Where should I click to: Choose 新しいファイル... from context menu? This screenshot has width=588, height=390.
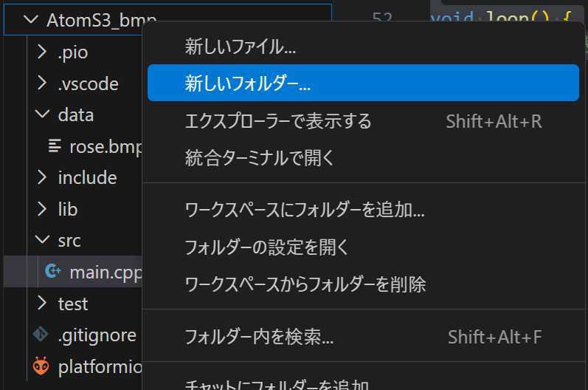click(x=240, y=47)
